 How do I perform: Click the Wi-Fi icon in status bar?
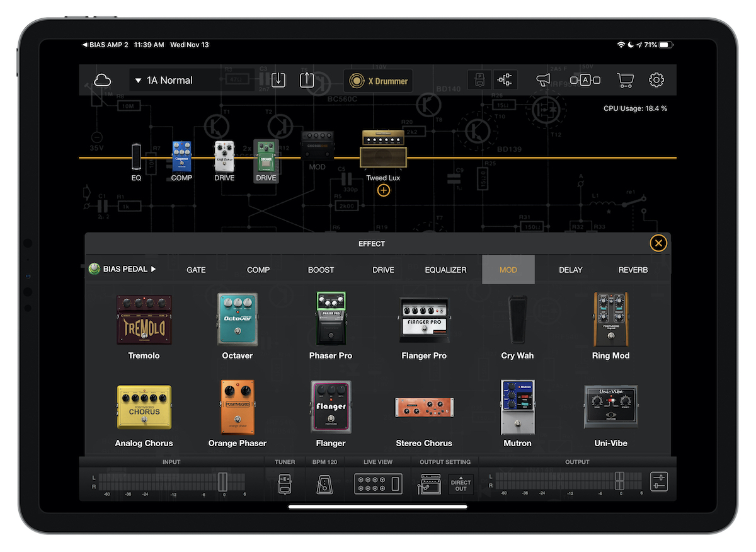[621, 45]
